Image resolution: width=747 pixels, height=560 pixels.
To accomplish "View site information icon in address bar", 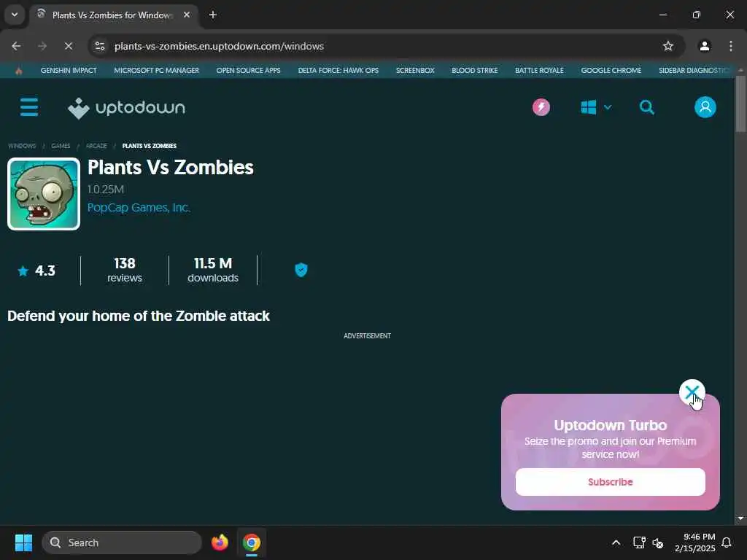I will [99, 46].
